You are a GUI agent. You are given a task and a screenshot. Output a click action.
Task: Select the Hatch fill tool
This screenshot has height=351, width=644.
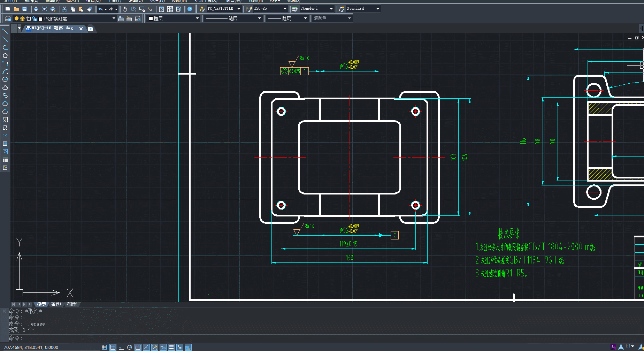pyautogui.click(x=5, y=144)
